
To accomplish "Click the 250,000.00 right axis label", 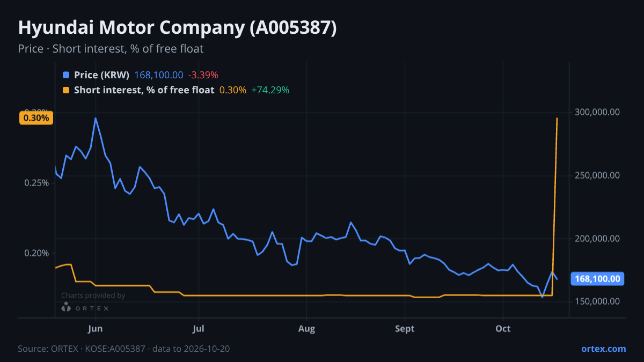I will click(x=598, y=175).
